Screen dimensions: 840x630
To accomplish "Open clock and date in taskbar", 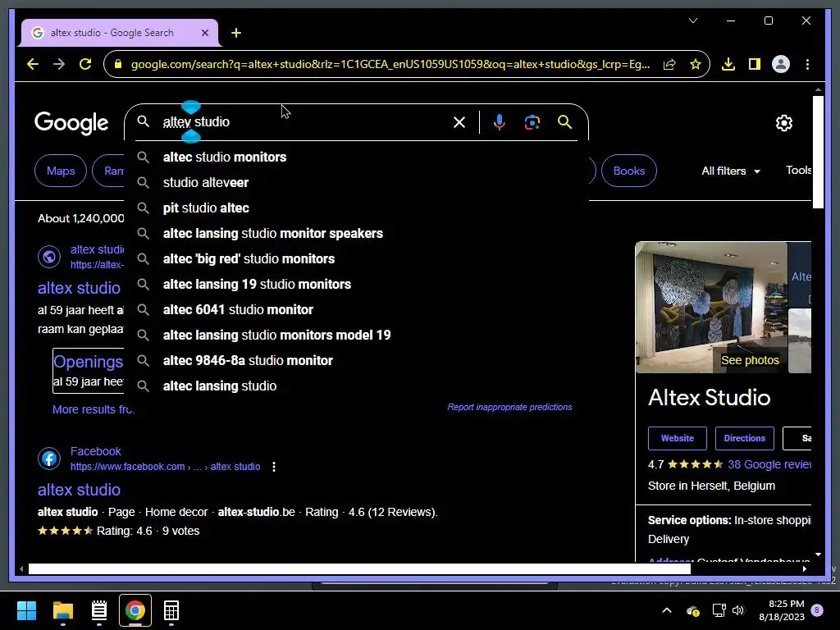I will [x=782, y=610].
